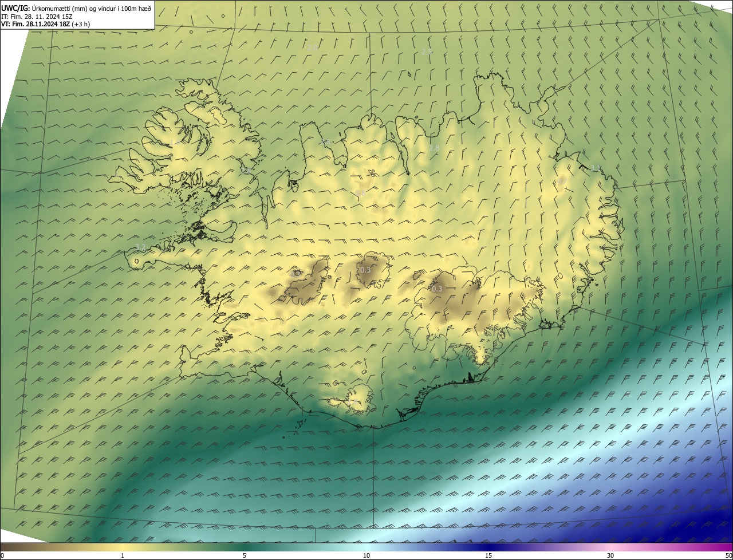Viewport: 733px width, 560px height.
Task: Click the 50 tick on the color scale
Action: coord(728,555)
